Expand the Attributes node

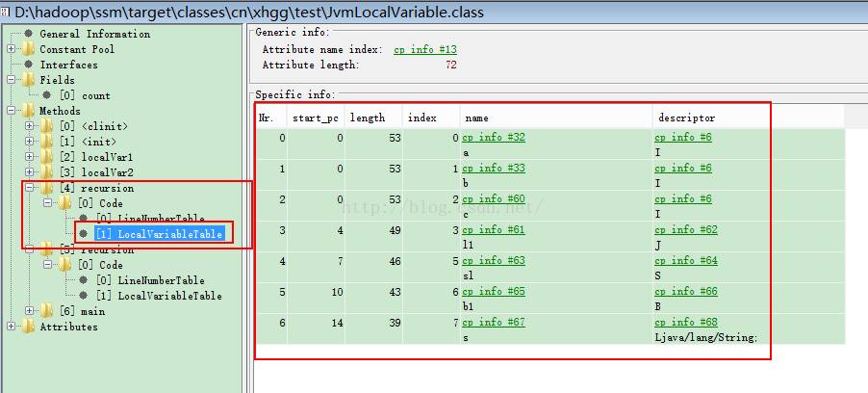[12, 327]
